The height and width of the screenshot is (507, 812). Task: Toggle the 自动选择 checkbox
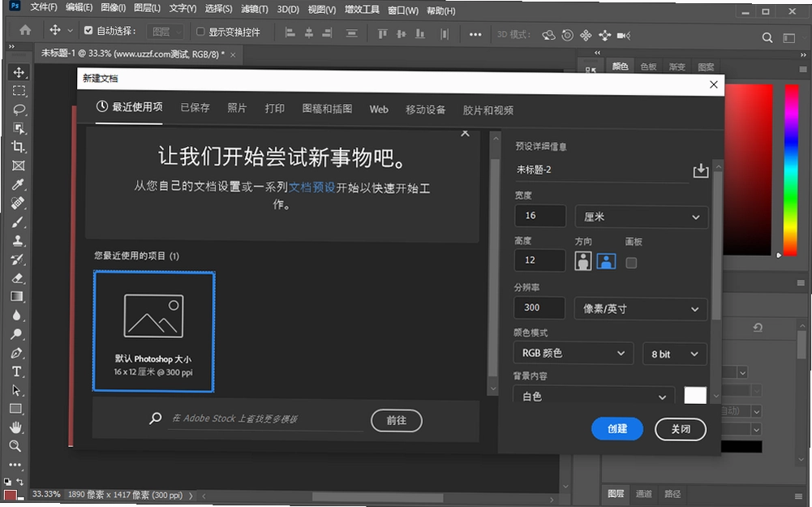(x=88, y=31)
